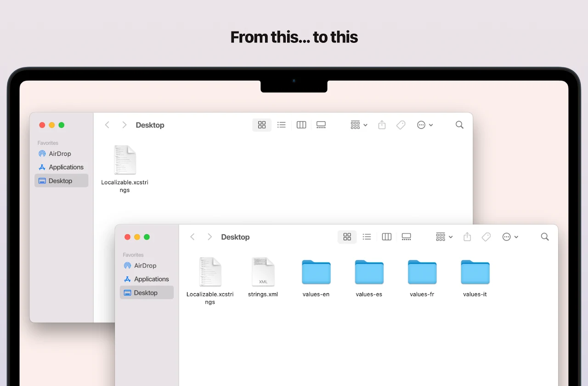The image size is (588, 386).
Task: Select the values-fr folder
Action: (x=422, y=278)
